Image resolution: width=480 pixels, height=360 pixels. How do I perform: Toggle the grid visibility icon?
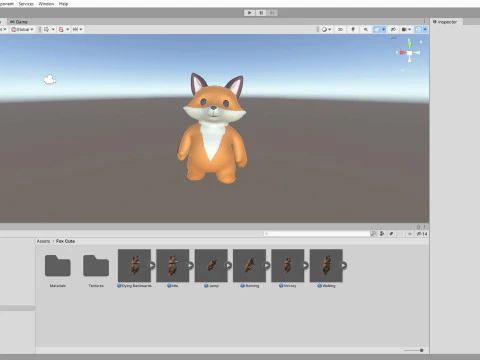[46, 29]
